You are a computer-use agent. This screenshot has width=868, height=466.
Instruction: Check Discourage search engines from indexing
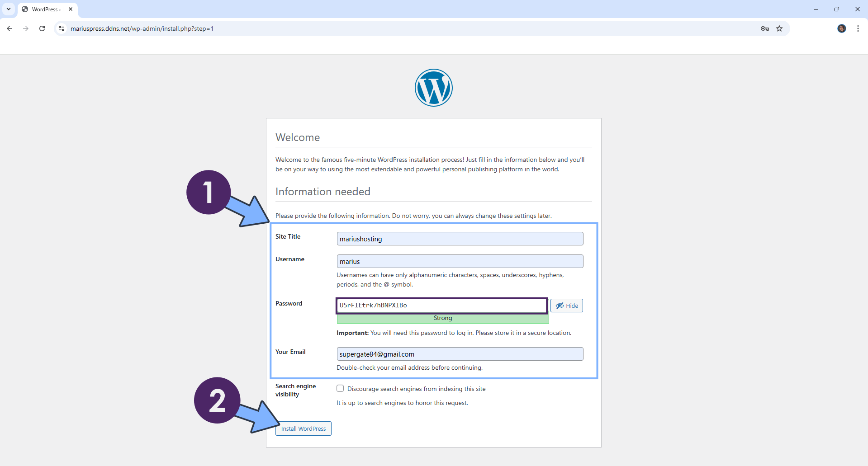[x=340, y=388]
